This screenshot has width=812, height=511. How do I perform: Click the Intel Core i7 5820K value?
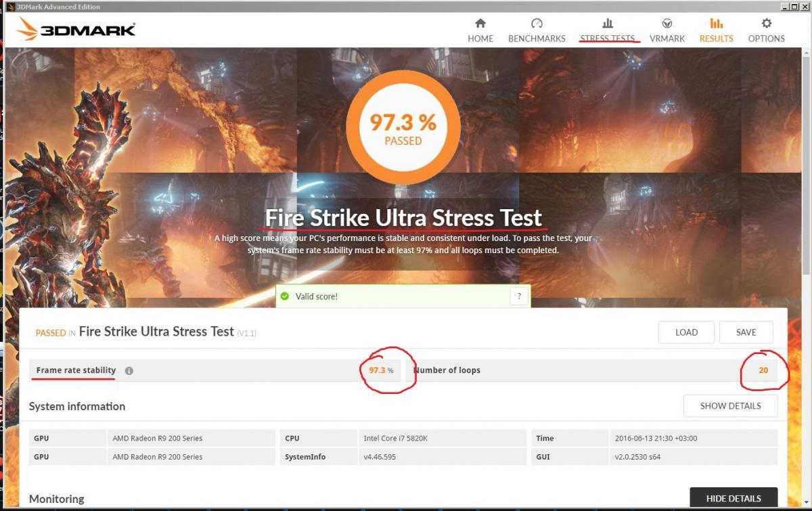396,438
